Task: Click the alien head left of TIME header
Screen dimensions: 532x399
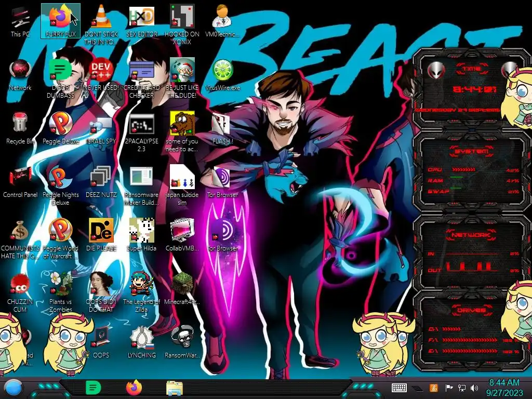Action: (436, 71)
